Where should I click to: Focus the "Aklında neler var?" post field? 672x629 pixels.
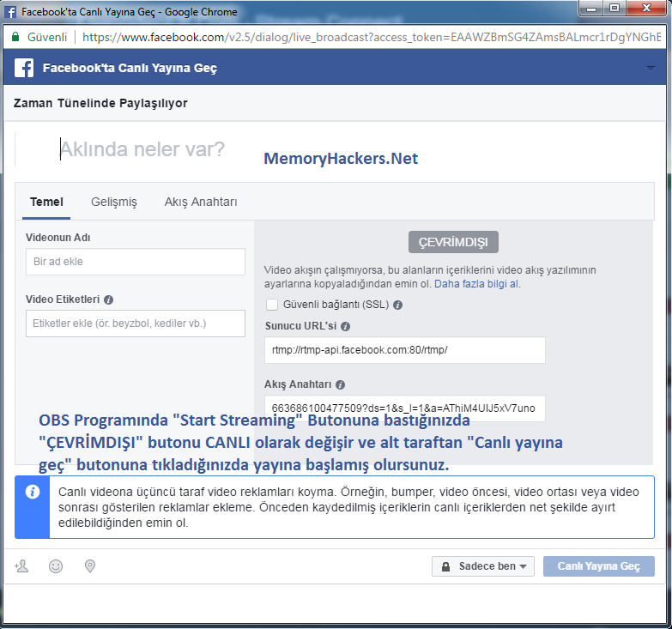tap(142, 149)
